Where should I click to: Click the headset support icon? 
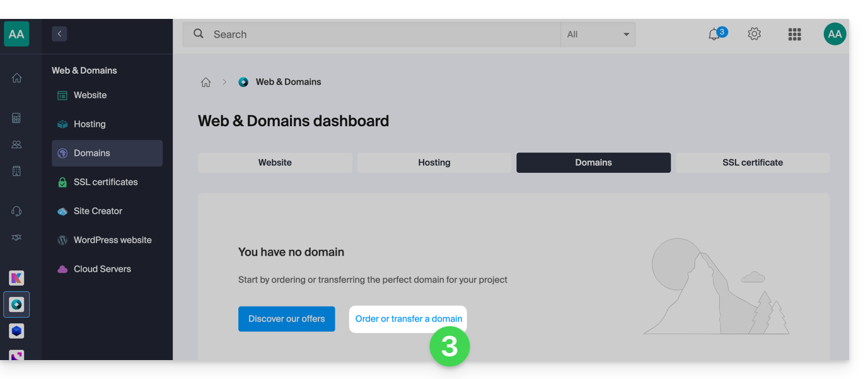pyautogui.click(x=17, y=211)
